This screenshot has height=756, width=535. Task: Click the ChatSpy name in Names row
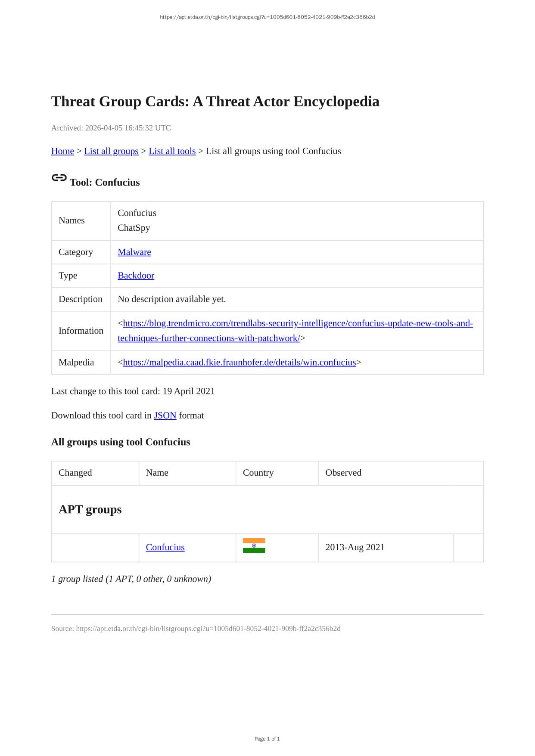134,228
